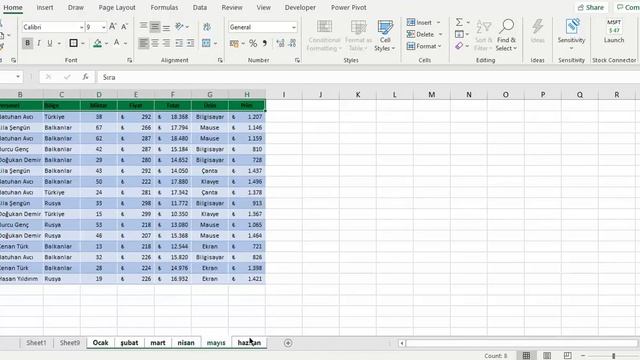Pick the Fill Color bucket swatch
Screen dimensions: 640x360
[97, 43]
